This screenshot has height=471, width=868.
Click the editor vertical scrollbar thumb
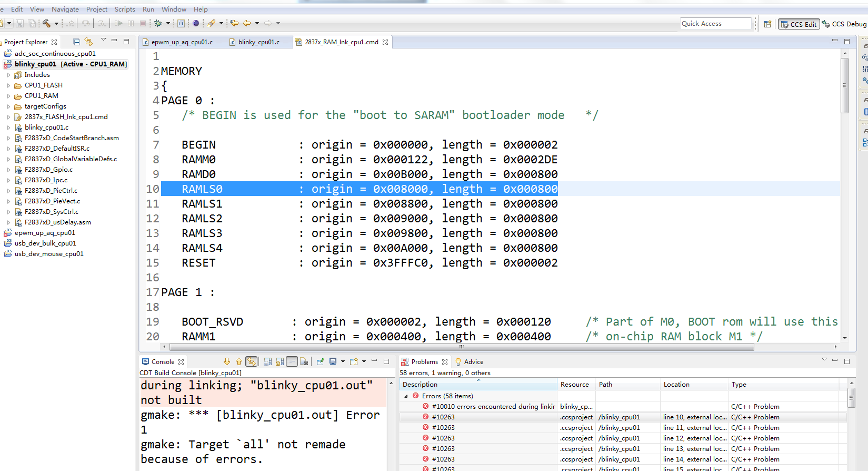pyautogui.click(x=844, y=85)
